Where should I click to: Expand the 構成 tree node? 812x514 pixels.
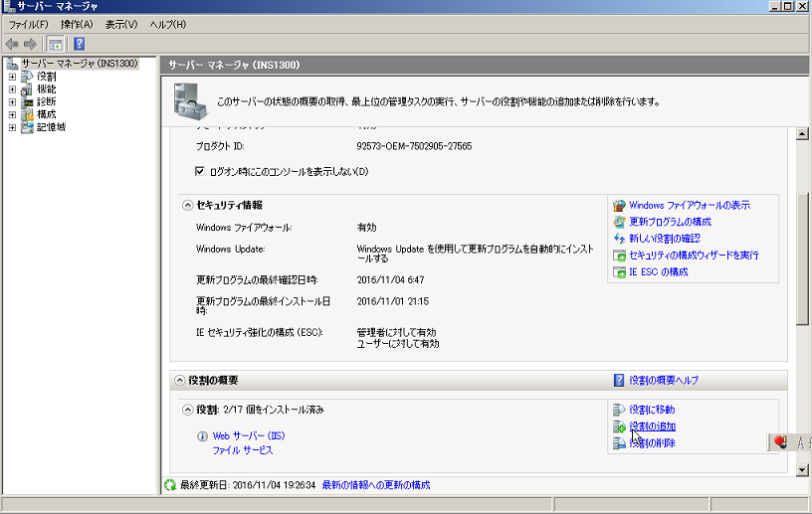12,114
